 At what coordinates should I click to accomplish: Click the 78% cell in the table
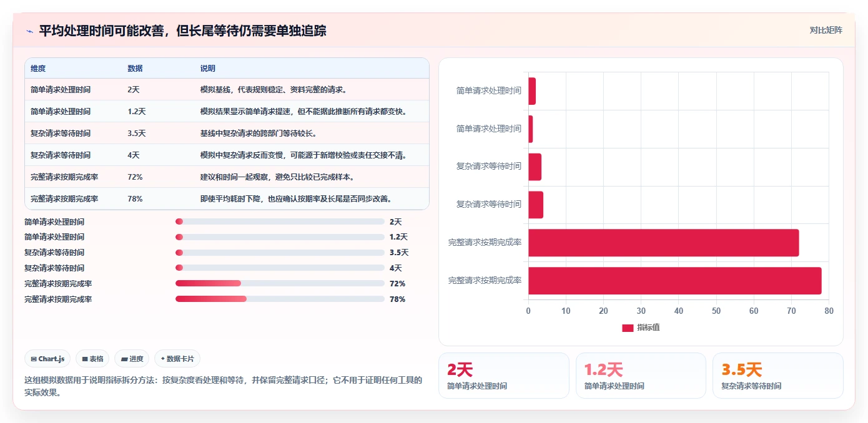tap(135, 199)
